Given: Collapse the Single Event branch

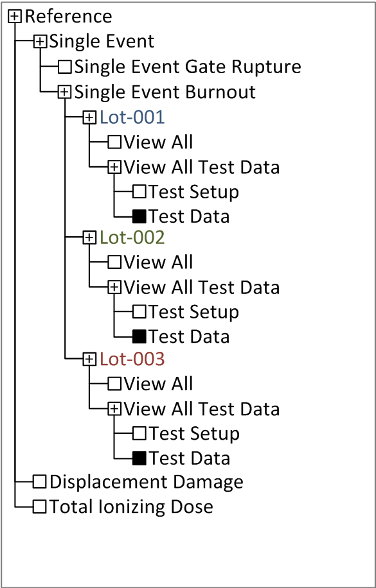Looking at the screenshot, I should click(39, 42).
